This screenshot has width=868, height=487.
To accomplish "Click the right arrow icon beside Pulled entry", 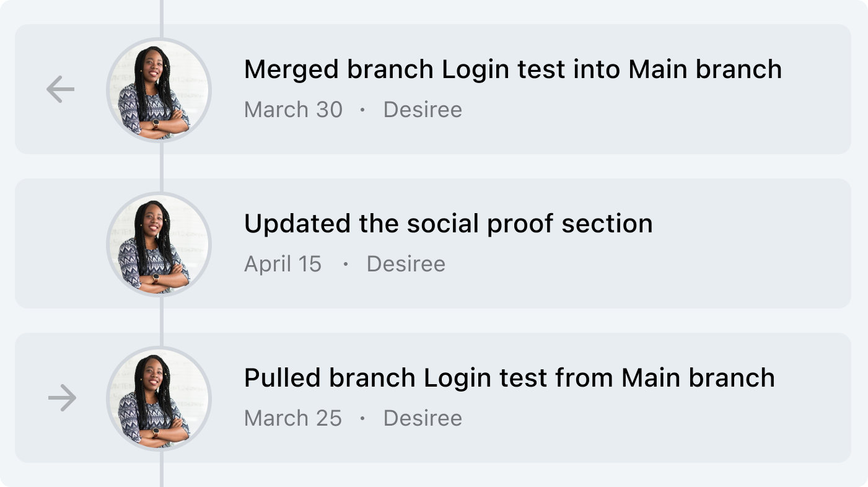I will pos(63,398).
